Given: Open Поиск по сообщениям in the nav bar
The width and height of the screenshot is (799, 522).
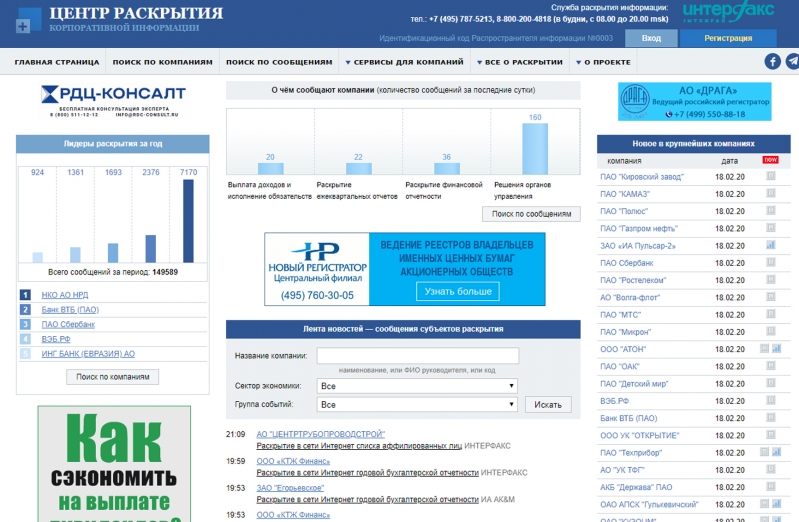Looking at the screenshot, I should pos(279,62).
